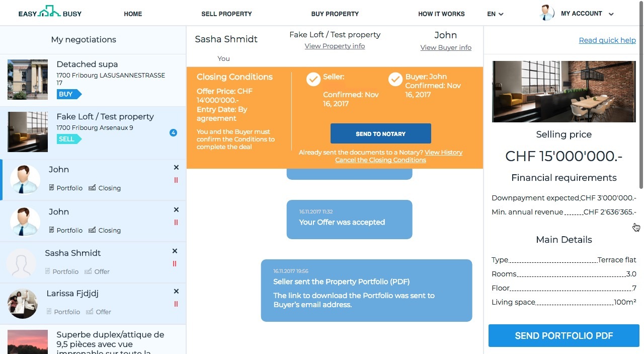Screen dimensions: 644x354
Task: Pause the Sasha Shmidt negotiation
Action: point(175,264)
